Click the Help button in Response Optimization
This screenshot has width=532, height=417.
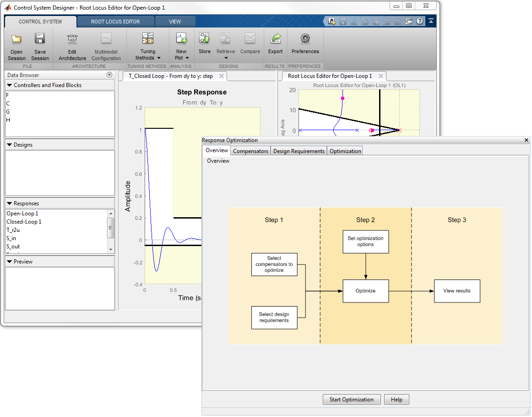click(x=396, y=400)
